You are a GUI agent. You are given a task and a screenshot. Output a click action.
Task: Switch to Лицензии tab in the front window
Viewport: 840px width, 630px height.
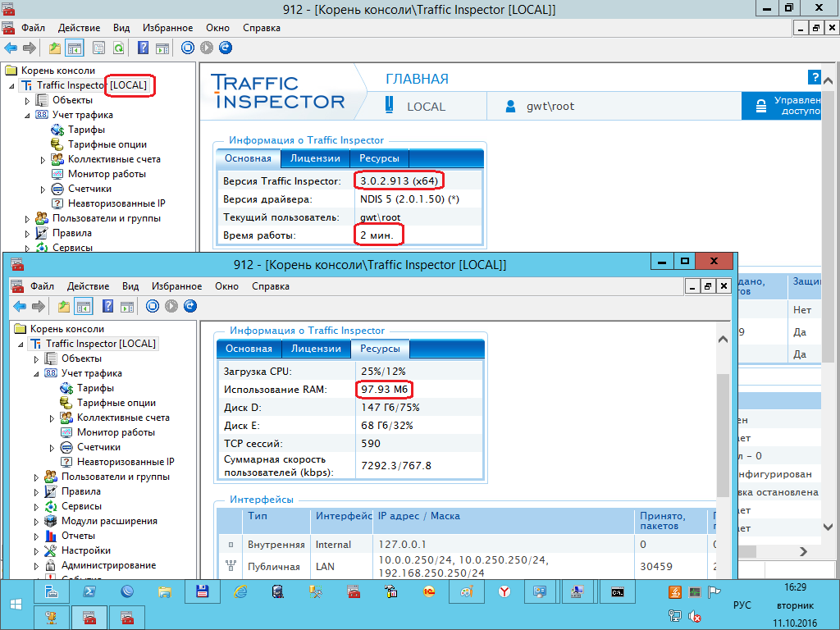pos(316,349)
